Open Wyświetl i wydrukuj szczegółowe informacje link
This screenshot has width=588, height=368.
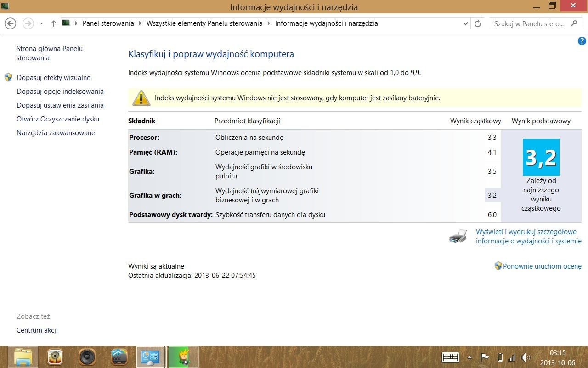[x=529, y=236]
